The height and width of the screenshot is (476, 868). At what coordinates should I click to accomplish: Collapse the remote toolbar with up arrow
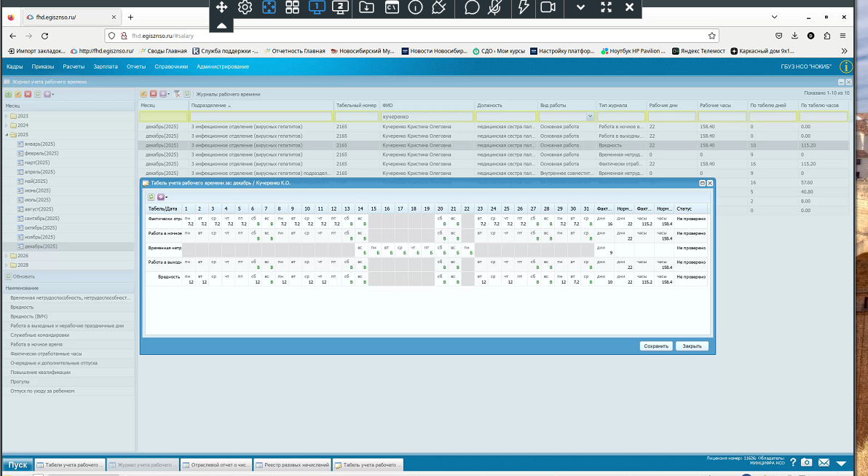[x=221, y=26]
